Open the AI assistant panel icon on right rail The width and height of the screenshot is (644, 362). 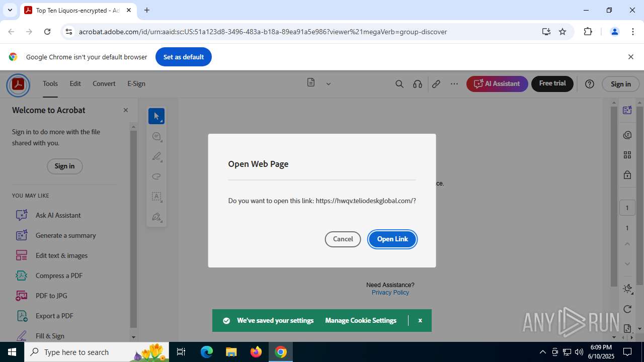627,110
